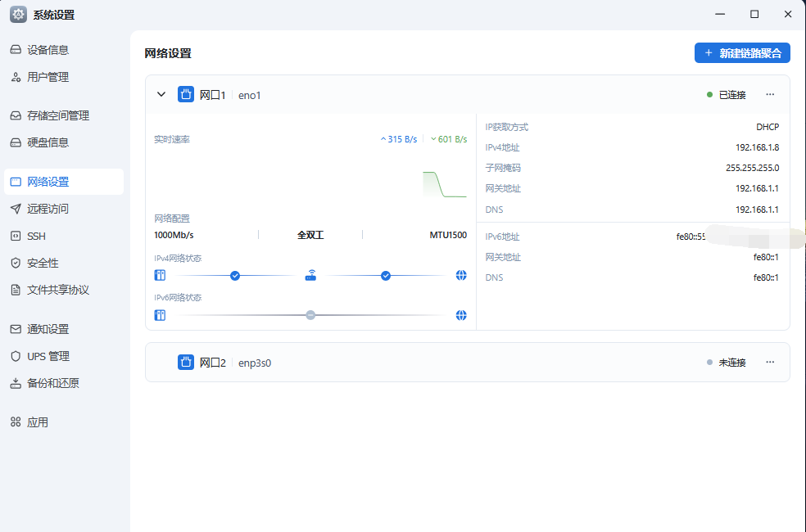Image resolution: width=806 pixels, height=532 pixels.
Task: Click the IPv6 状态 device icon
Action: point(160,315)
